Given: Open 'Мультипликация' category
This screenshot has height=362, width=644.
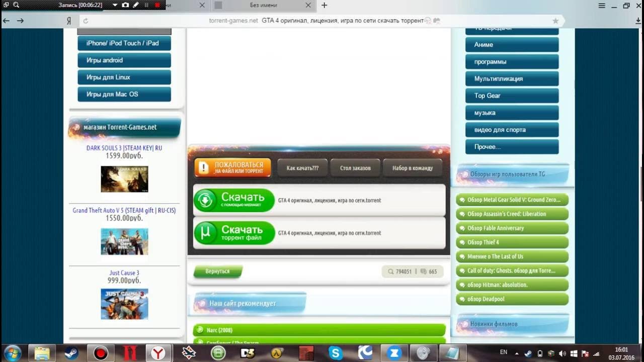Looking at the screenshot, I should [512, 79].
